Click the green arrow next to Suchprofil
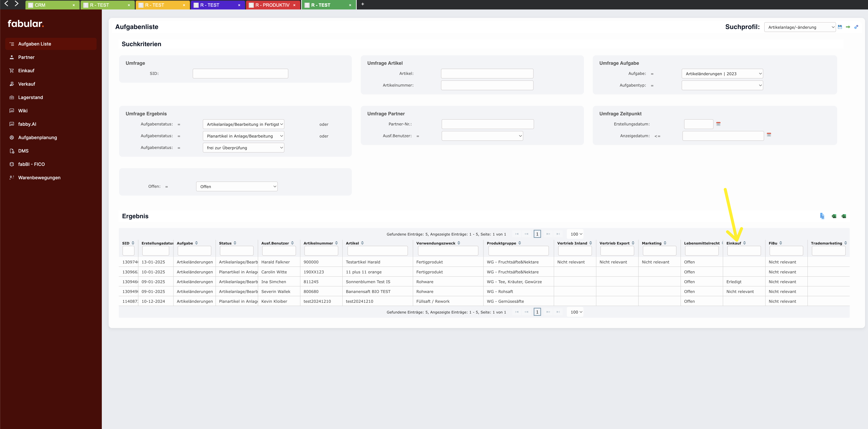Viewport: 868px width, 429px height. click(848, 27)
